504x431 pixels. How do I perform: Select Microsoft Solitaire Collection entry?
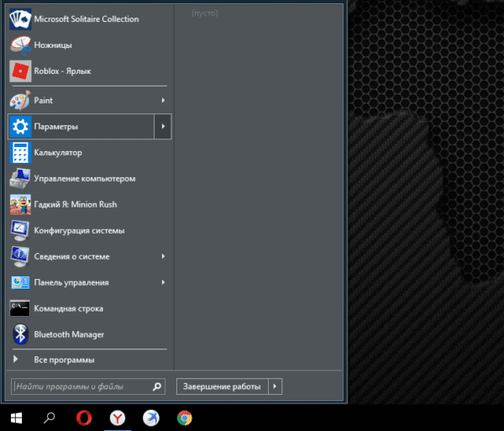89,19
